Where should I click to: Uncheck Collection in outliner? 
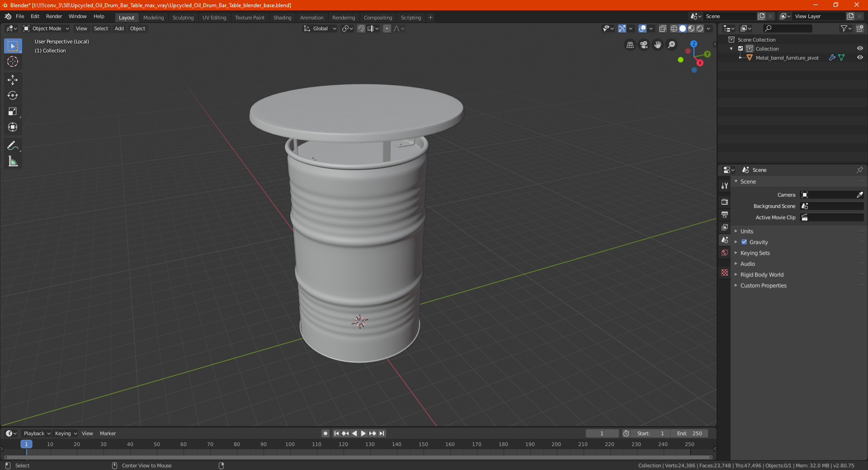pos(741,49)
